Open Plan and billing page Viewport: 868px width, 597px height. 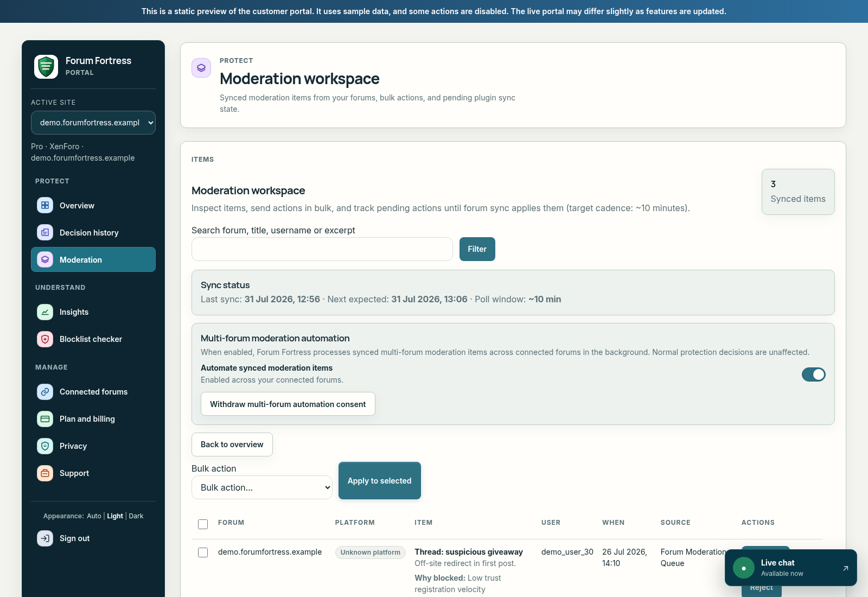(93, 419)
